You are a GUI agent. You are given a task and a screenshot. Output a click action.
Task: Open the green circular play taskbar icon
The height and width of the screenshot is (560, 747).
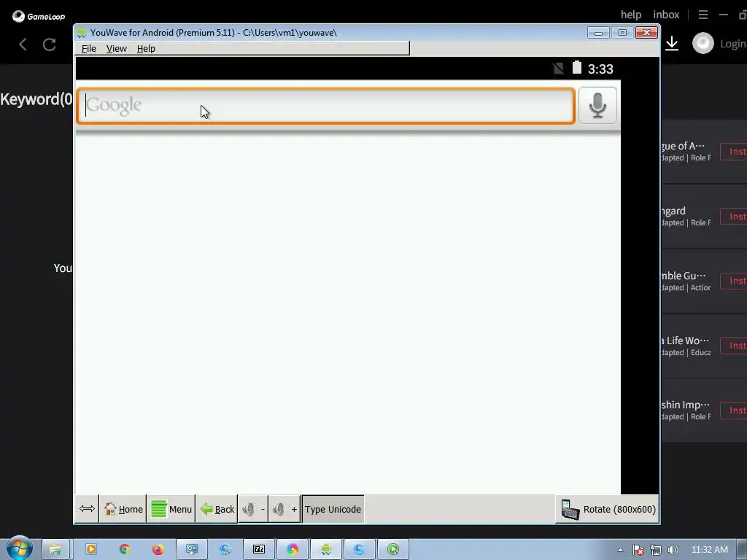tap(393, 550)
